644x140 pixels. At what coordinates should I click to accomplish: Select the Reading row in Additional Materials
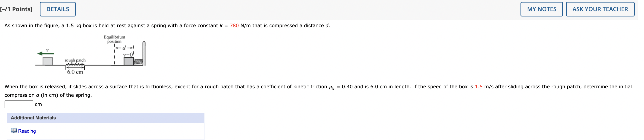pyautogui.click(x=105, y=131)
